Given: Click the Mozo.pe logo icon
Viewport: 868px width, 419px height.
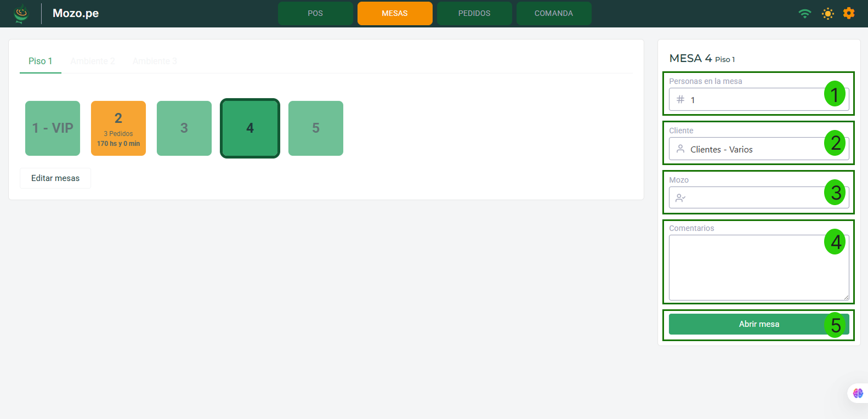Looking at the screenshot, I should point(21,14).
